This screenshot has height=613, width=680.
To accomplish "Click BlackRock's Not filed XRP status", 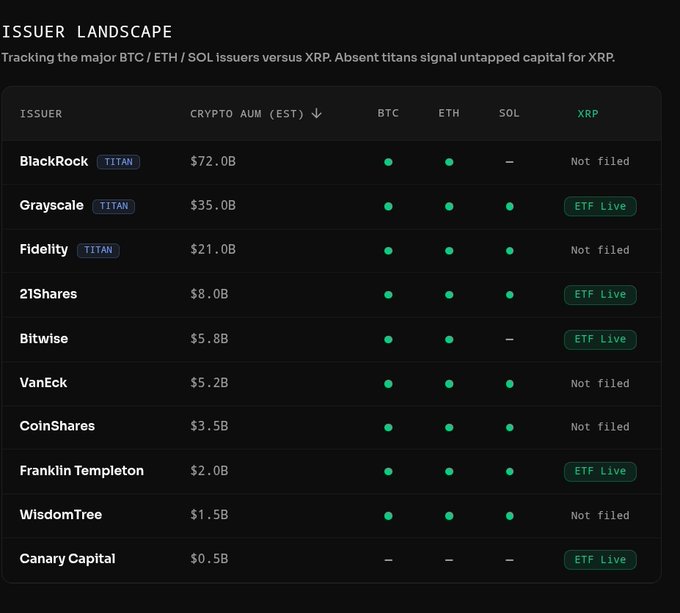I will point(600,162).
